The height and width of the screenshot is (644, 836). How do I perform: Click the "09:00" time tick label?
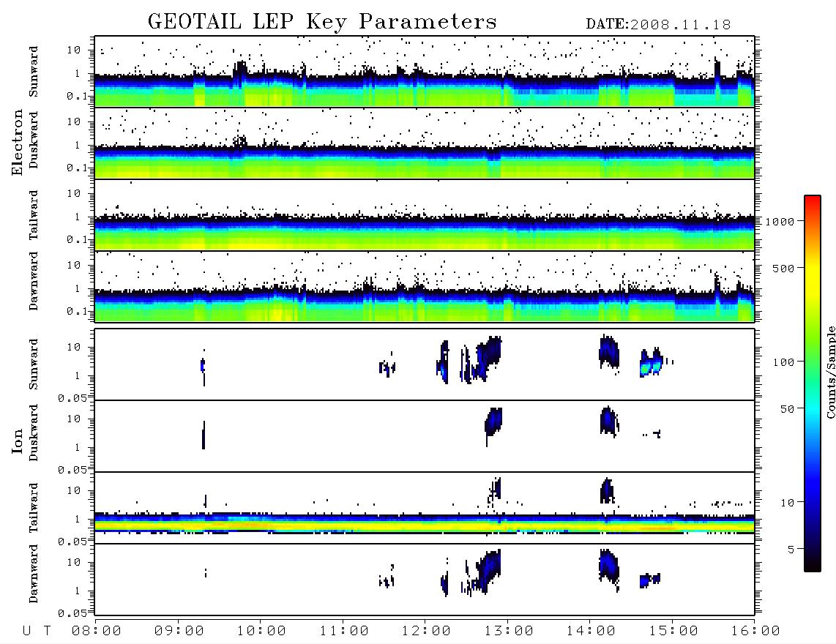click(179, 631)
